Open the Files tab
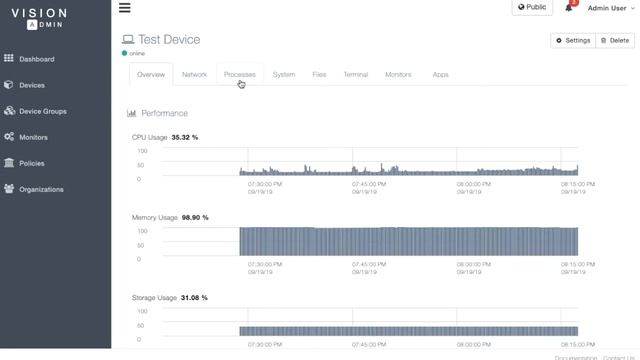640x360 pixels. 319,75
